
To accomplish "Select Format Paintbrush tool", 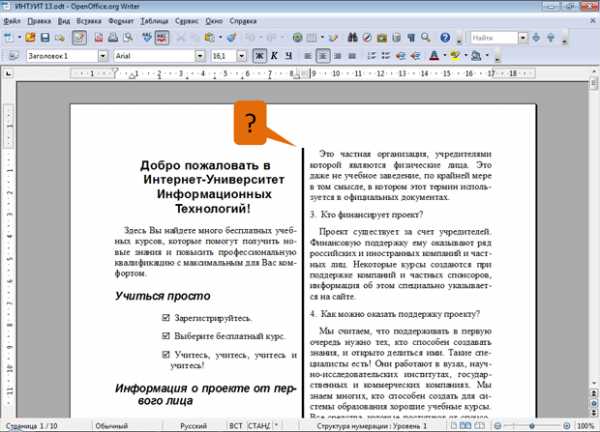I will [232, 37].
